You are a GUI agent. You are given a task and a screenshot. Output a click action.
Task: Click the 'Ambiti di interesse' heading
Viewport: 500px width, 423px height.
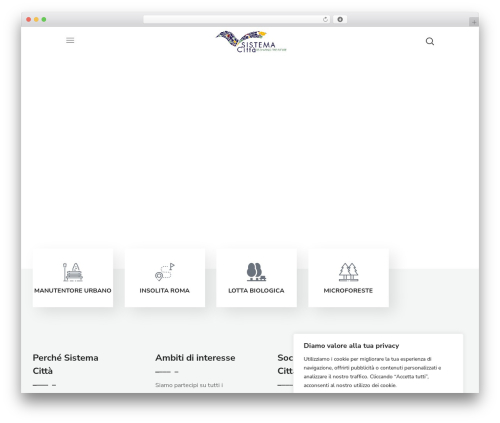(195, 358)
